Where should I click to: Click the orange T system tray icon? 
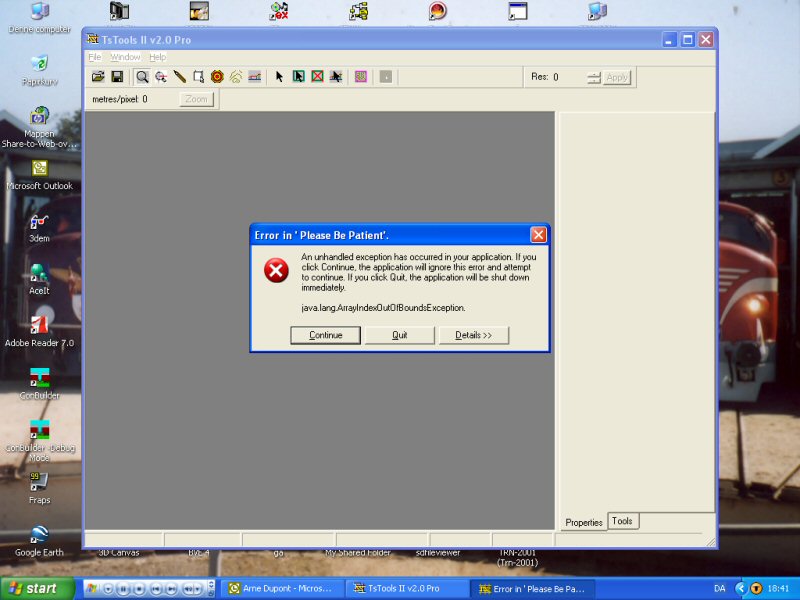756,589
